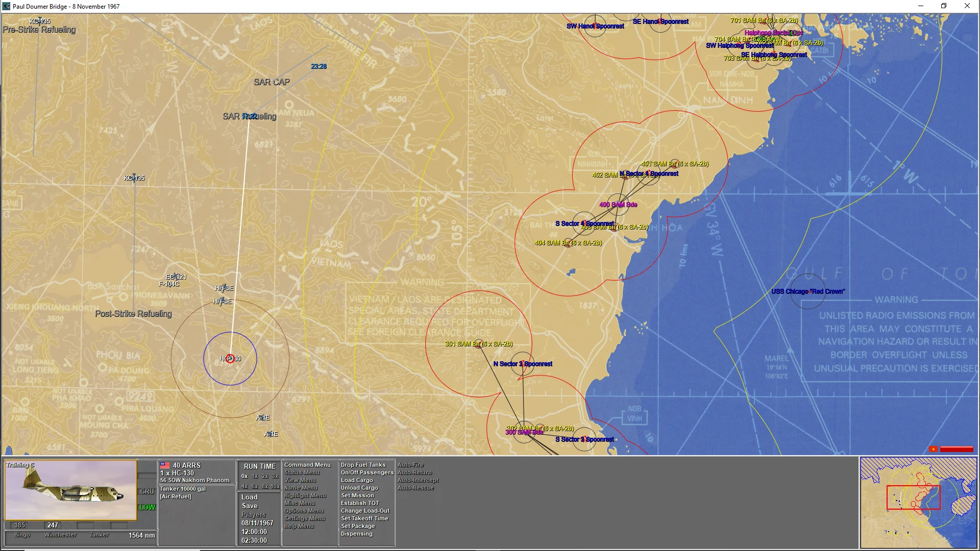Click the SAR CAP map label
The height and width of the screenshot is (551, 980).
[272, 82]
